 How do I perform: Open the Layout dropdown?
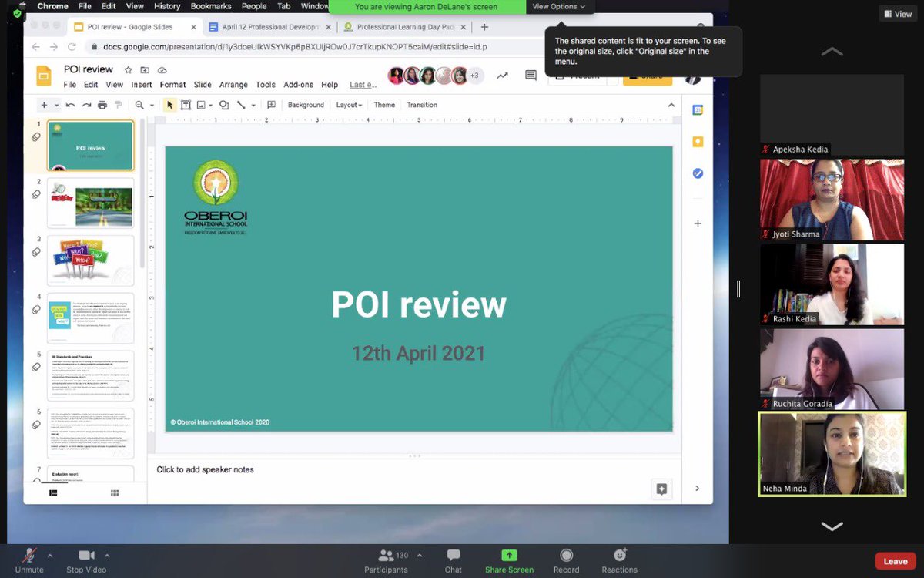pyautogui.click(x=348, y=104)
